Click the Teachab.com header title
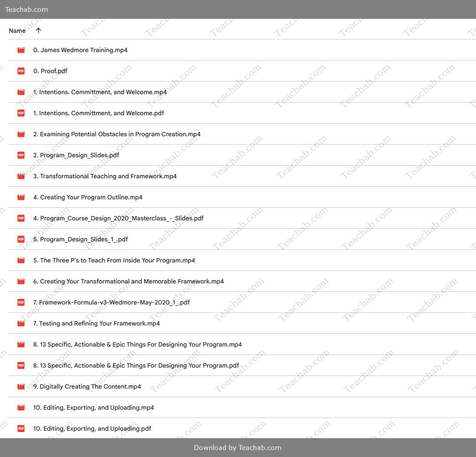 coord(26,9)
